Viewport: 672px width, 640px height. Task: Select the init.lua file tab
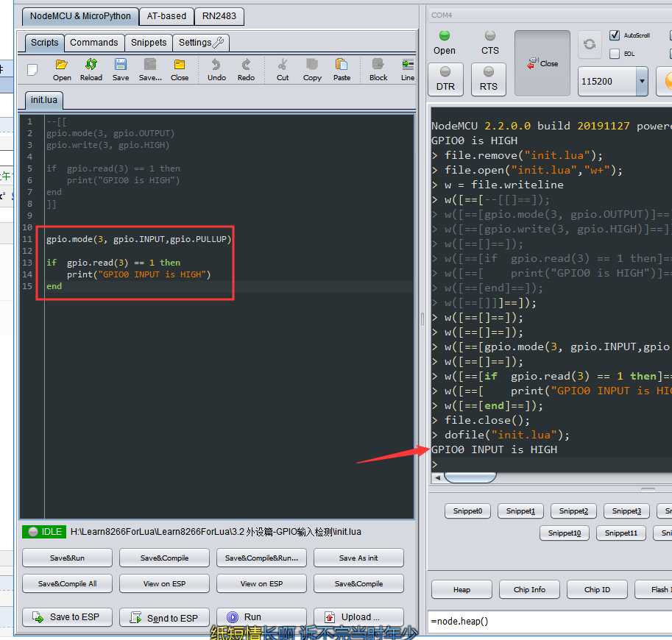[43, 100]
